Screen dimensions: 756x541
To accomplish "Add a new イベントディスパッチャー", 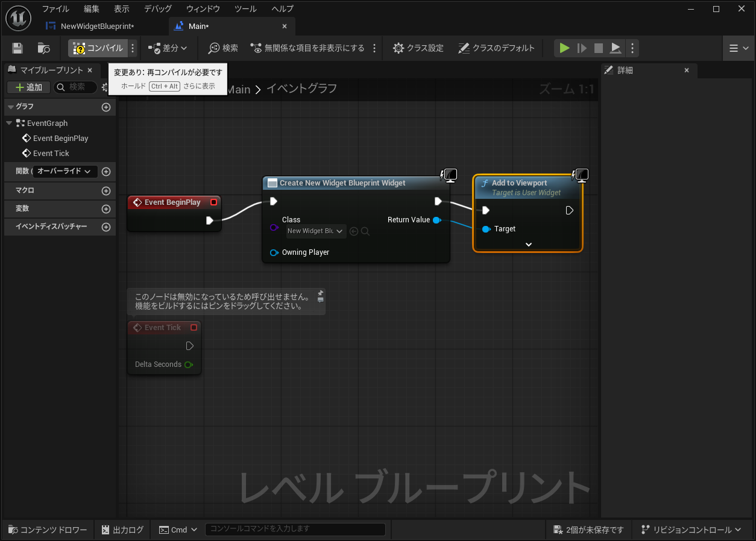I will pos(106,227).
